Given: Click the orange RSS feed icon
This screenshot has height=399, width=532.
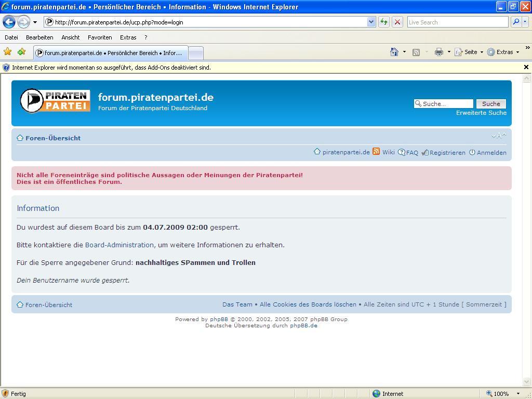Looking at the screenshot, I should point(376,151).
